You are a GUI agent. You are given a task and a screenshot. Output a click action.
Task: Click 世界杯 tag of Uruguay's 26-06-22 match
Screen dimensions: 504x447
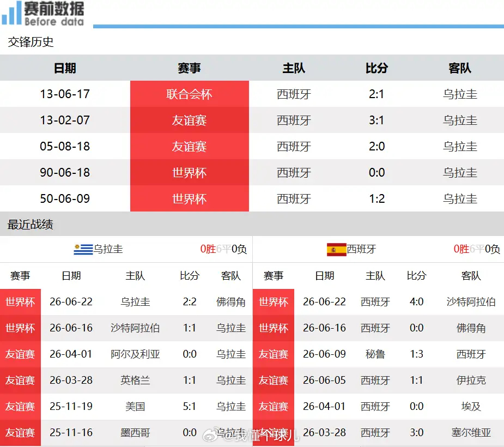20,301
